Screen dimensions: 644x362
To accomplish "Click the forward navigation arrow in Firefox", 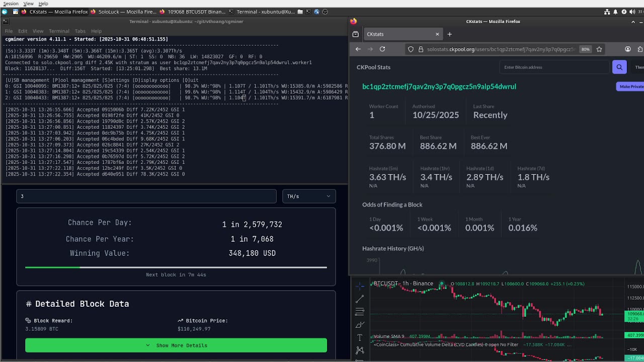I will coord(370,49).
